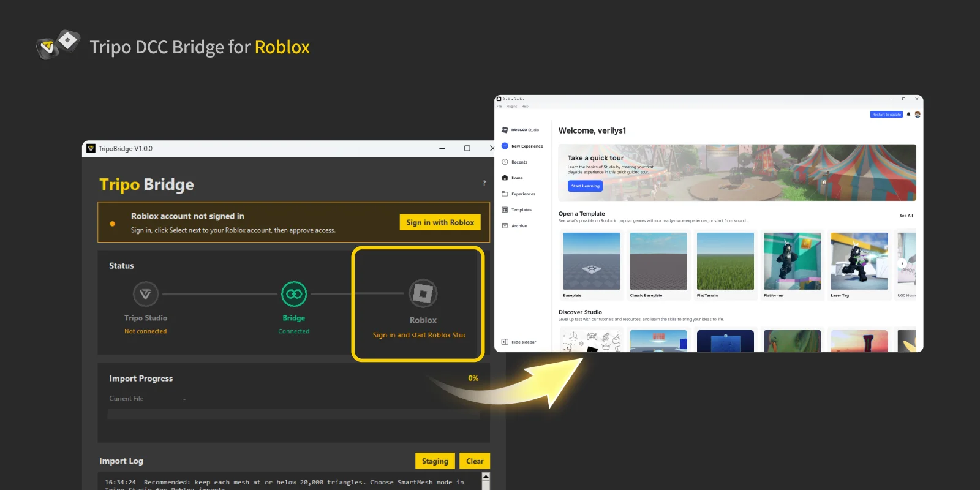Click the 'Welcome, verilys1' heading
The image size is (980, 490).
coord(592,130)
